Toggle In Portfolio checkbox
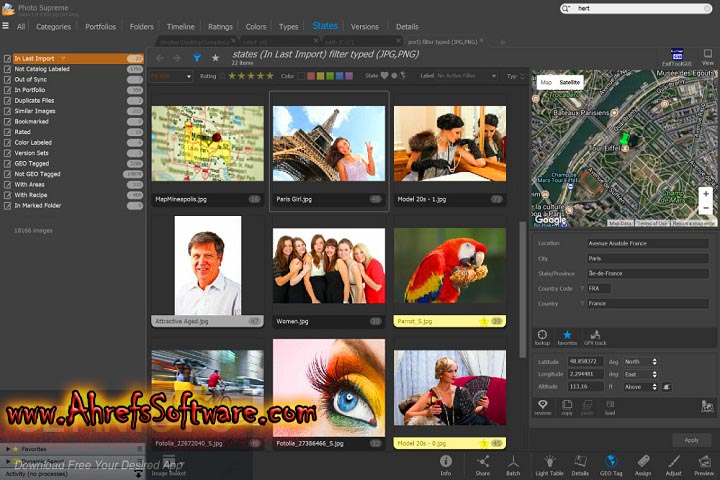This screenshot has width=720, height=480. coord(7,90)
